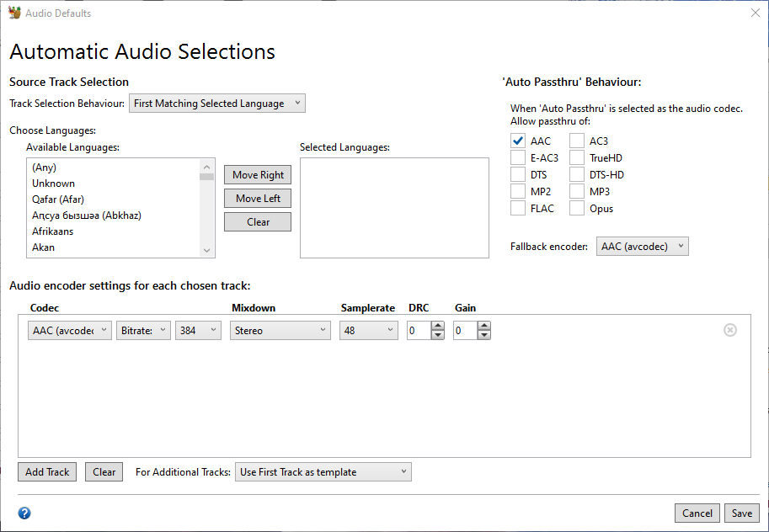Decrease the Gain value
Viewport: 769px width, 532px height.
point(483,335)
